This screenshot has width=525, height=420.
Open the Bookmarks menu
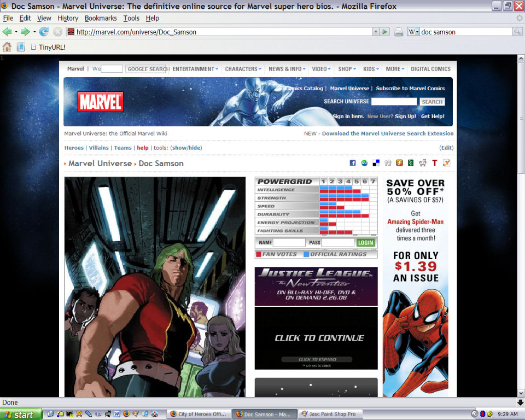coord(101,18)
